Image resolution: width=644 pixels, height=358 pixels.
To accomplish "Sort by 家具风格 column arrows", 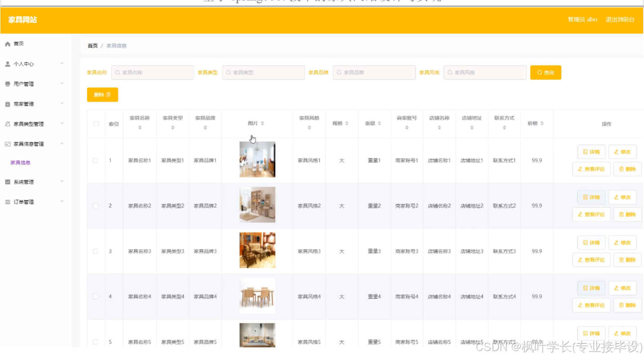I will click(309, 128).
